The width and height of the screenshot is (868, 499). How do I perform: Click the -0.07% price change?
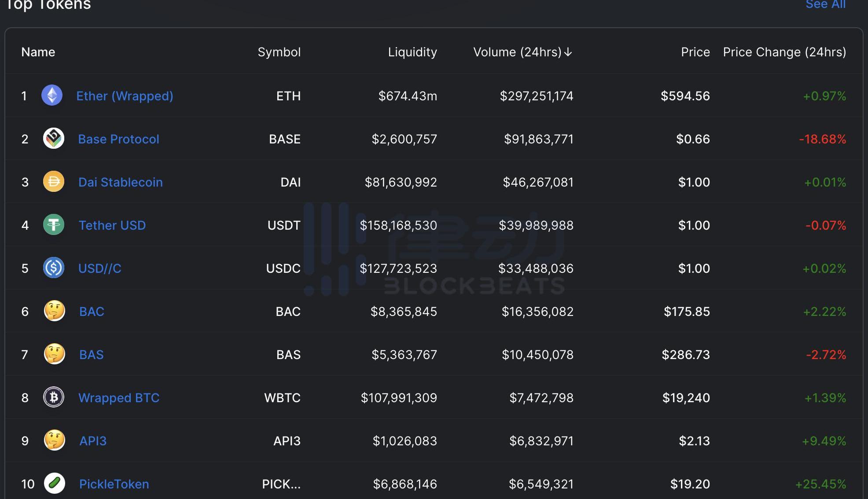tap(826, 225)
